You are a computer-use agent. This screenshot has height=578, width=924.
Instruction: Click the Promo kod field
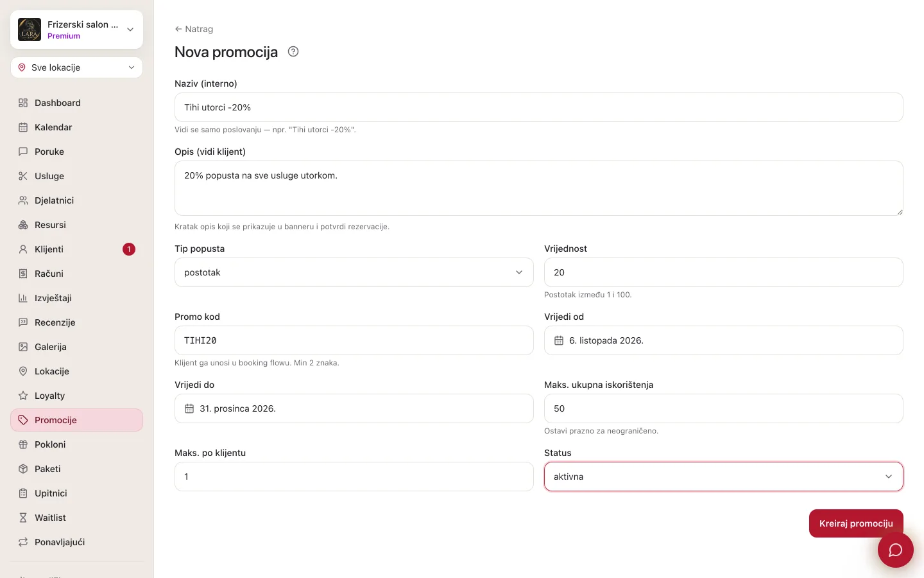(x=354, y=340)
